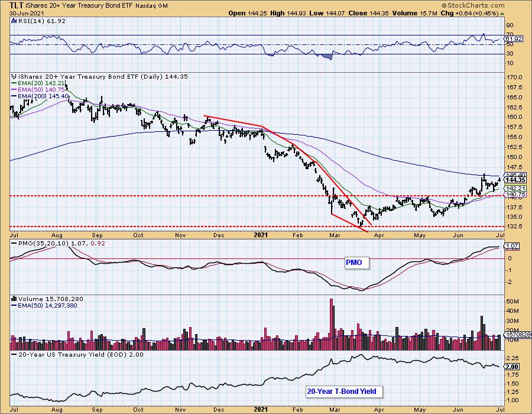Click the RSI indicator legend icon
The height and width of the screenshot is (414, 532).
tap(14, 21)
